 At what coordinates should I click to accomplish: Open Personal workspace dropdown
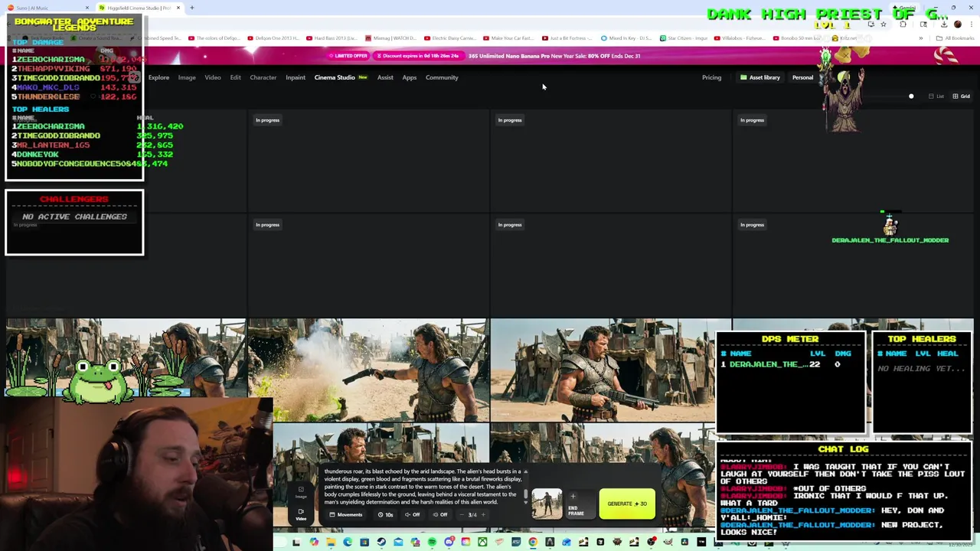point(802,77)
